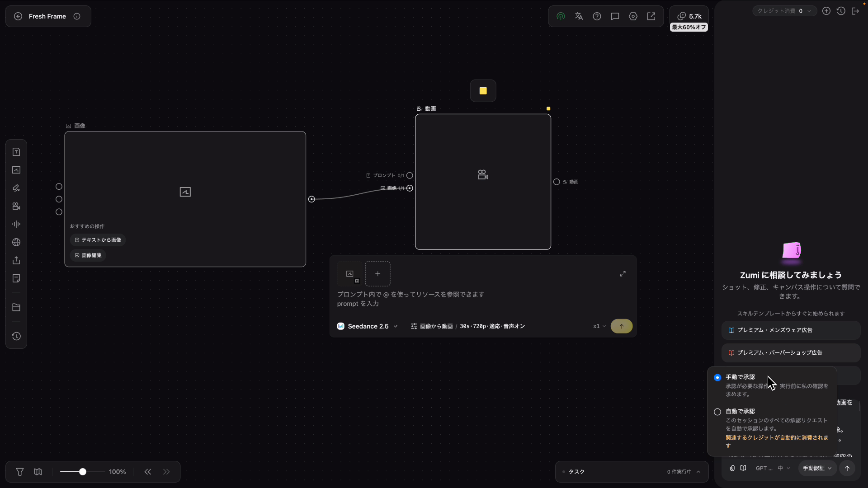Open project info icon next to Fresh Frame
The image size is (868, 488).
pos(77,16)
